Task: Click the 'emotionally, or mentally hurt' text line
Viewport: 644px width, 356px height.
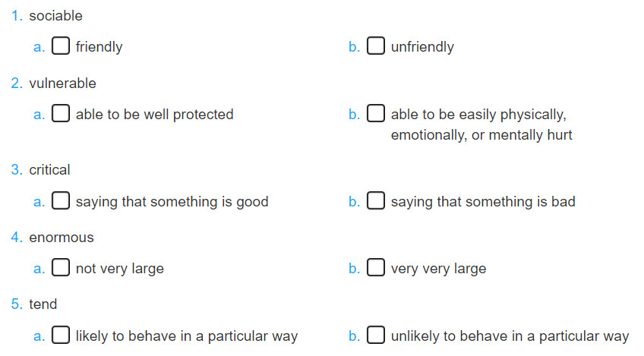Action: [x=481, y=135]
